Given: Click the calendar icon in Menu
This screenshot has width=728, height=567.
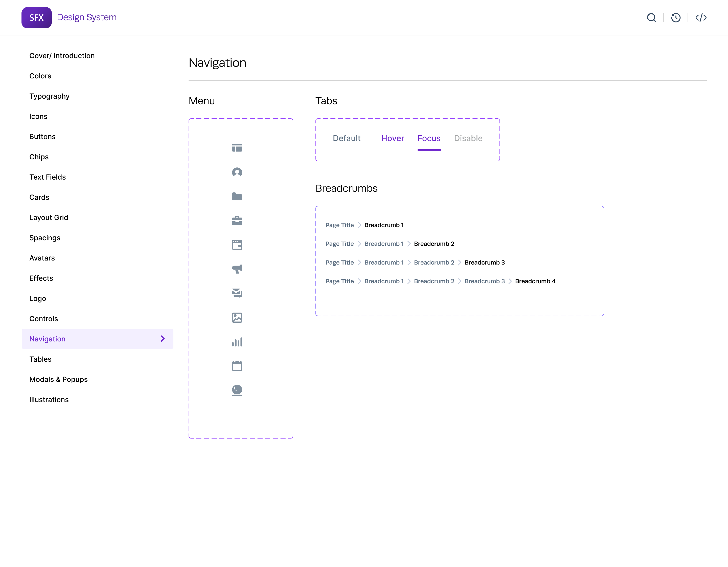Looking at the screenshot, I should [x=237, y=366].
